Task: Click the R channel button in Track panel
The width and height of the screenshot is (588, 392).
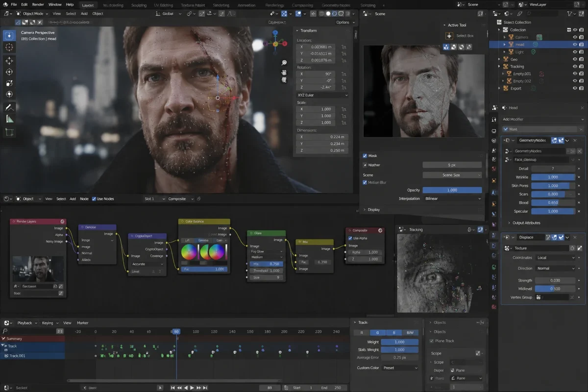Action: pyautogui.click(x=362, y=333)
